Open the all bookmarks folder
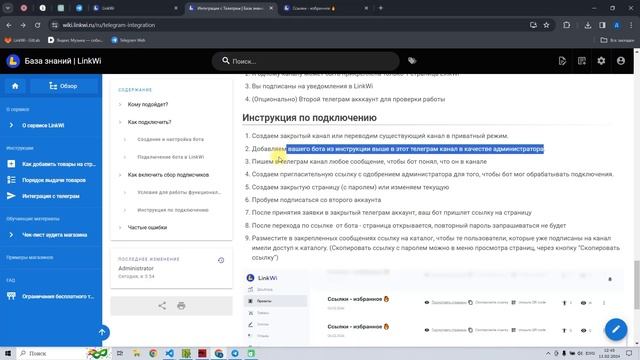The width and height of the screenshot is (640, 360). pyautogui.click(x=617, y=40)
